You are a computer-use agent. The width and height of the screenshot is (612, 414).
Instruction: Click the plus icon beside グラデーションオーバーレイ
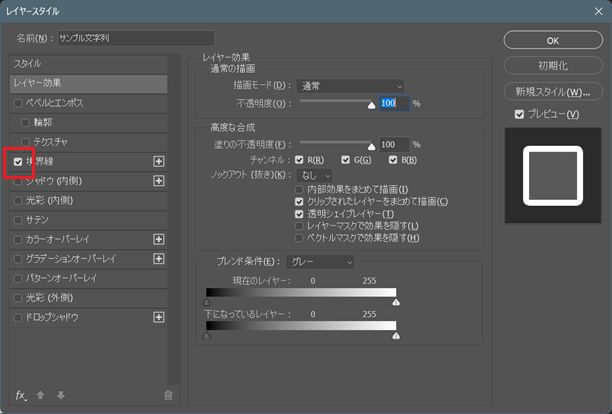point(158,258)
